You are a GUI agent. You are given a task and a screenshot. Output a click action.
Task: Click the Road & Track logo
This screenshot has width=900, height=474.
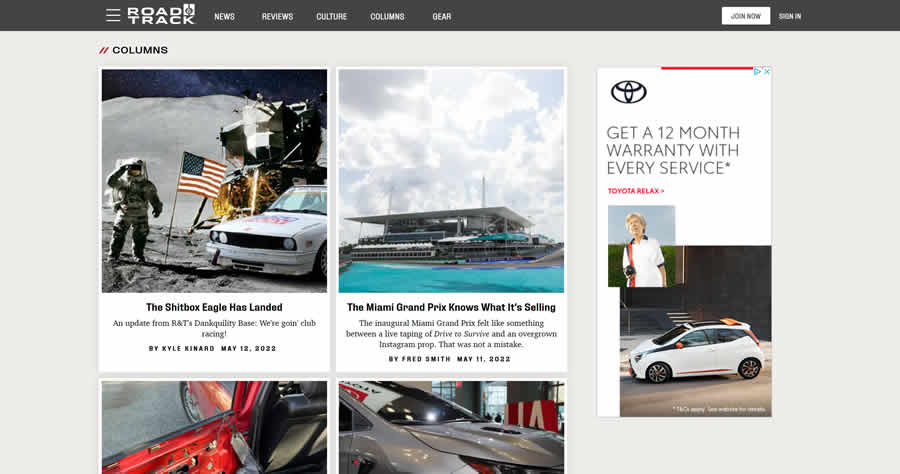click(x=161, y=15)
